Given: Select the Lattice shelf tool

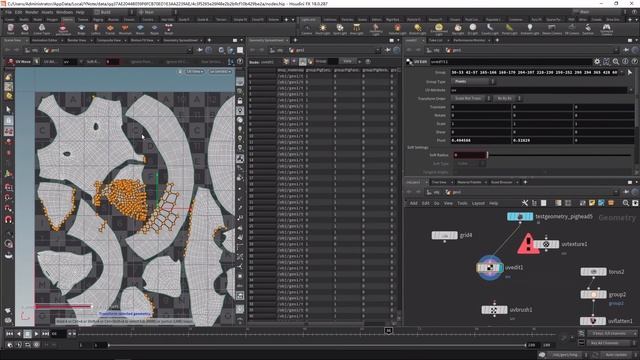Looking at the screenshot, I should point(96,29).
